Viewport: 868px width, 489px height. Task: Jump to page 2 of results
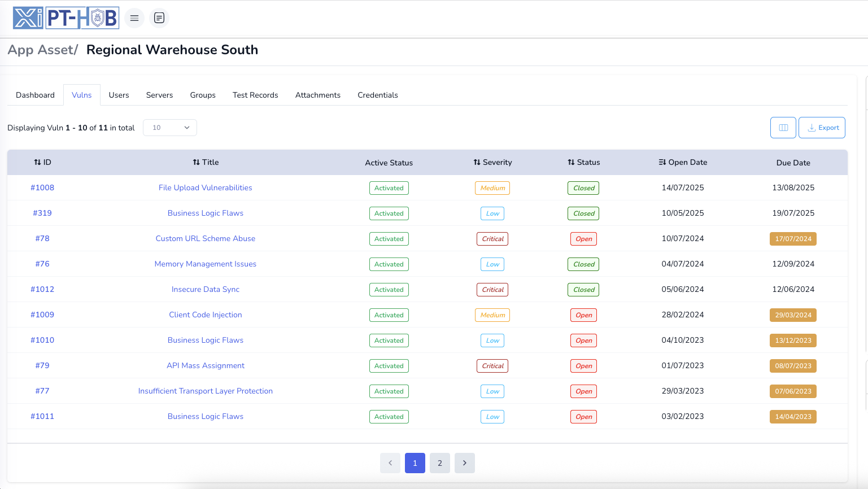[440, 463]
